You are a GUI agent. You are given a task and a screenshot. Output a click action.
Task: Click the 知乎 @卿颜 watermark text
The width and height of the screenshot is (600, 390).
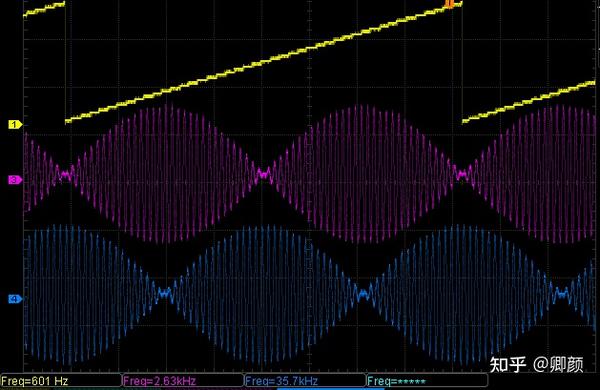[x=536, y=364]
